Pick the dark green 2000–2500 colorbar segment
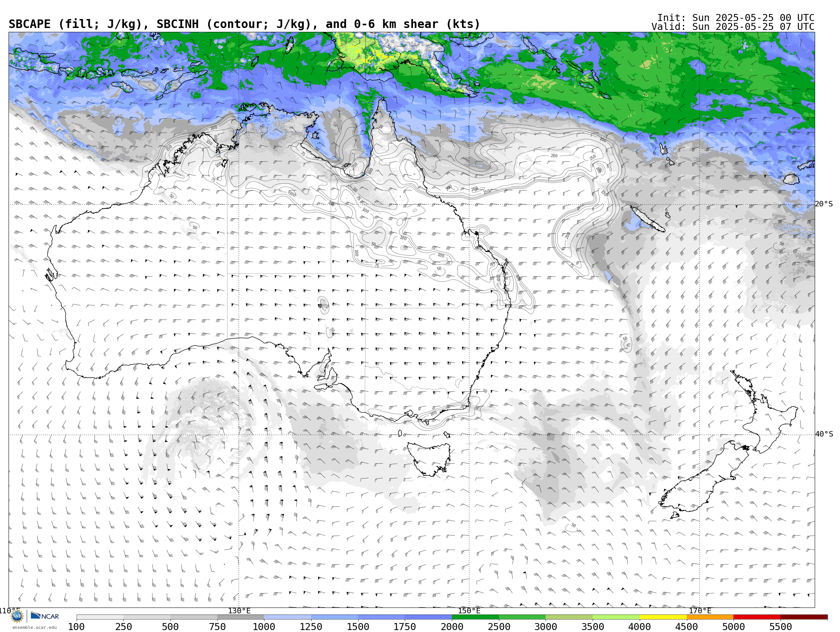Viewport: 840px width, 632px height. click(x=475, y=617)
